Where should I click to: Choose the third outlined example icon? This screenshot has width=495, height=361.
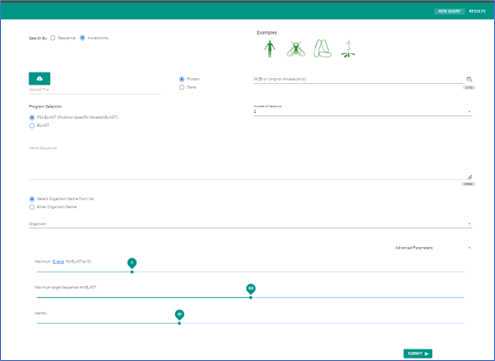point(322,48)
